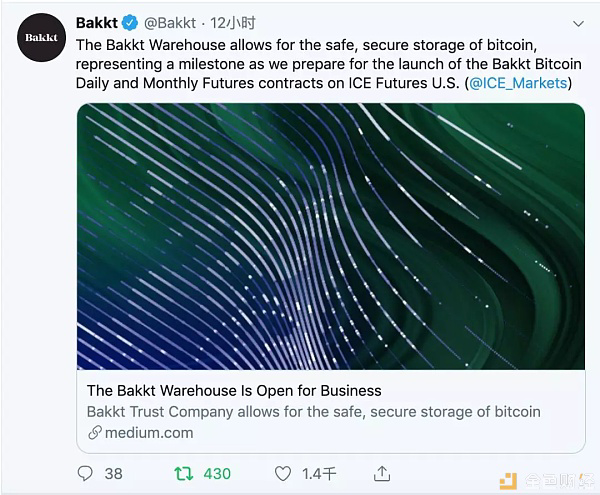Open the Bakkt profile avatar
Viewport: 600px width, 495px height.
pyautogui.click(x=42, y=38)
